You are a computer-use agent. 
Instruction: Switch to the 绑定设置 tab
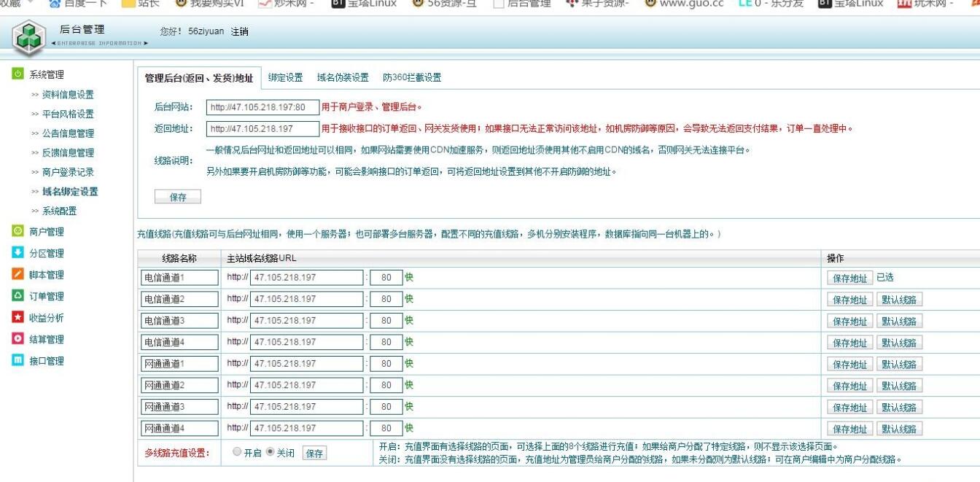(x=285, y=78)
